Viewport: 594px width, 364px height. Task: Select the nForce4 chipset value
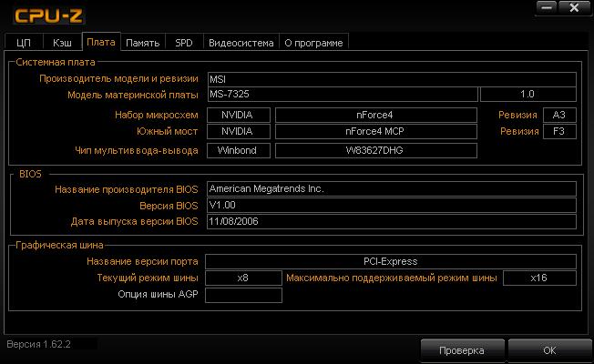[x=375, y=115]
